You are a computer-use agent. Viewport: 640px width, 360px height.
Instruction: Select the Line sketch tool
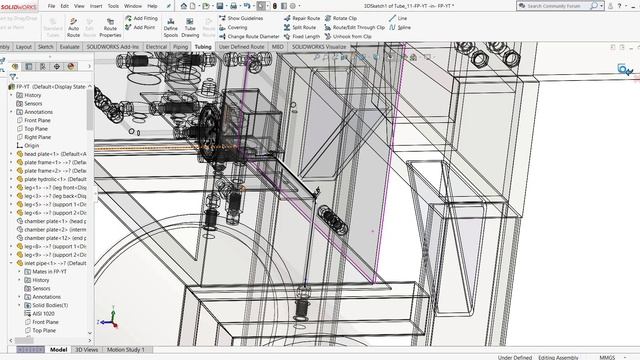coord(398,18)
